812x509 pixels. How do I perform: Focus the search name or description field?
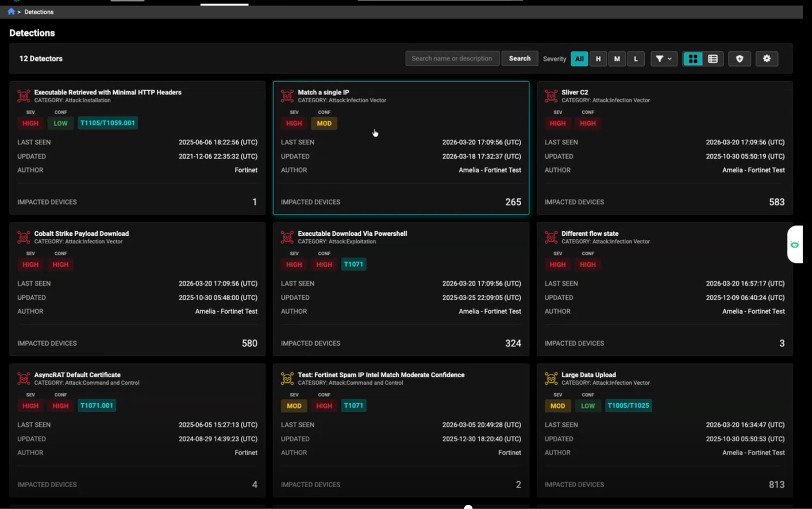pos(452,59)
